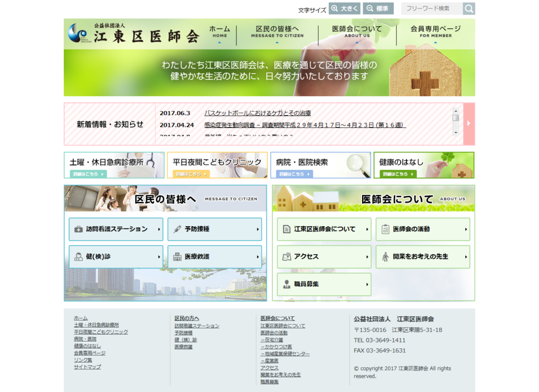Expand the pink news arrow on the right

point(468,124)
